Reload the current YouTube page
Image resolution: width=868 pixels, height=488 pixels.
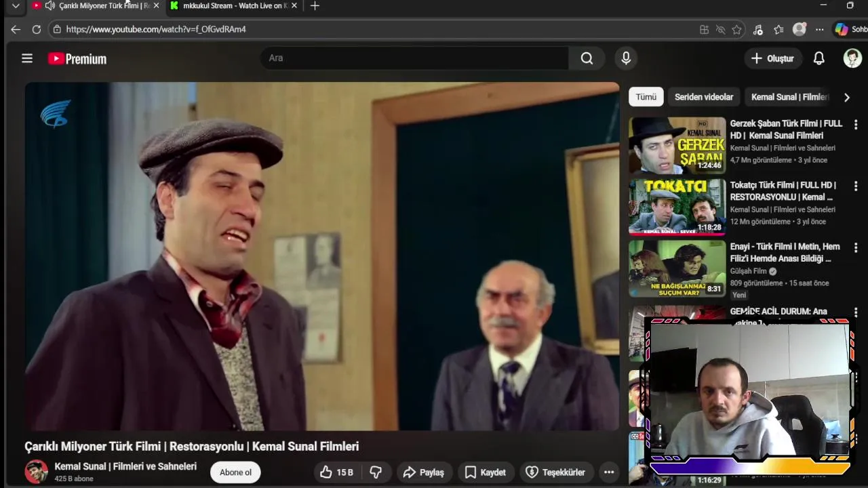pyautogui.click(x=37, y=29)
